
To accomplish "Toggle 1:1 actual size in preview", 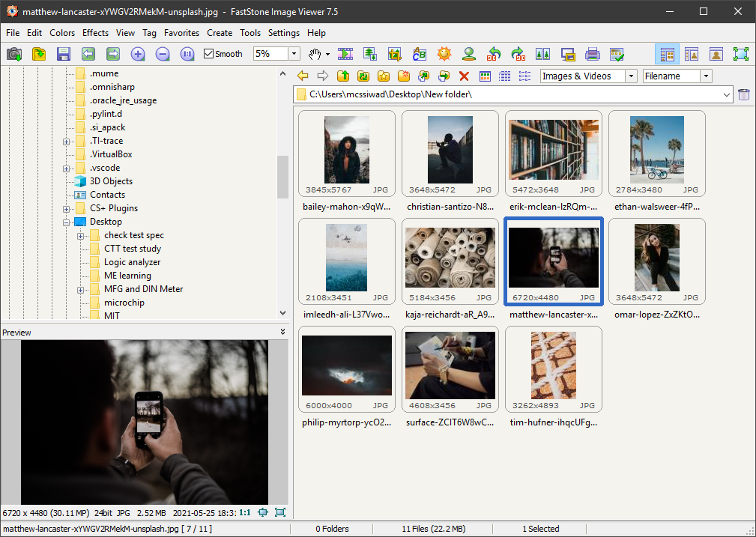I will [245, 513].
